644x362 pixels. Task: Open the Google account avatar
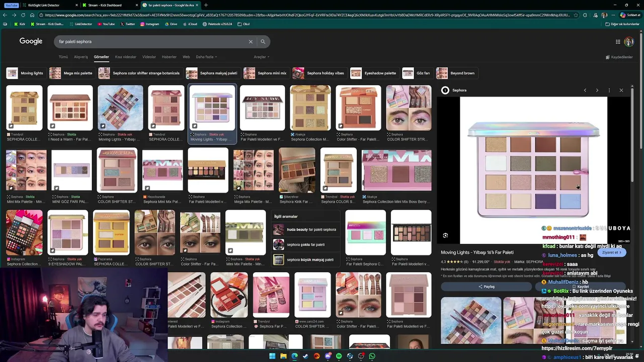pos(629,42)
